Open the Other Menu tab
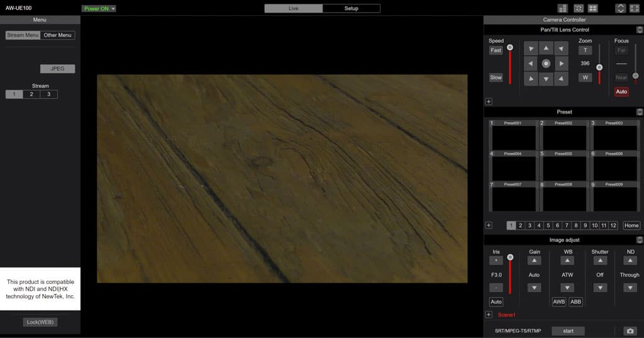Image resolution: width=644 pixels, height=338 pixels. [x=58, y=35]
